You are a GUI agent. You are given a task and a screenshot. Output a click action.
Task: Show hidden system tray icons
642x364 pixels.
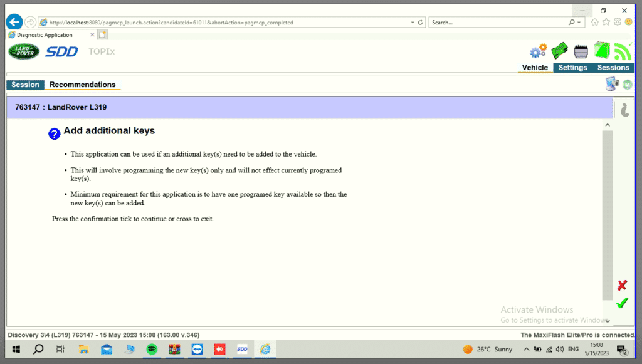coord(527,349)
